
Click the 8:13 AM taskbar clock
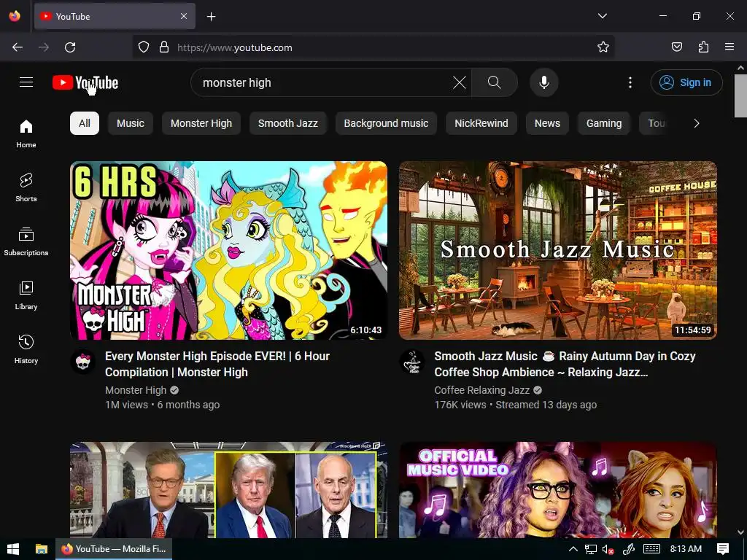click(x=686, y=549)
